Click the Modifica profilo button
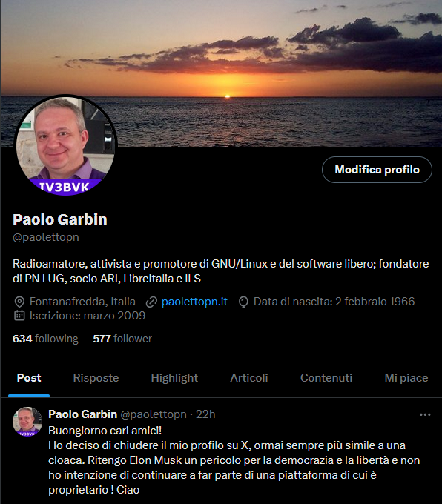442x504 pixels. (x=377, y=170)
